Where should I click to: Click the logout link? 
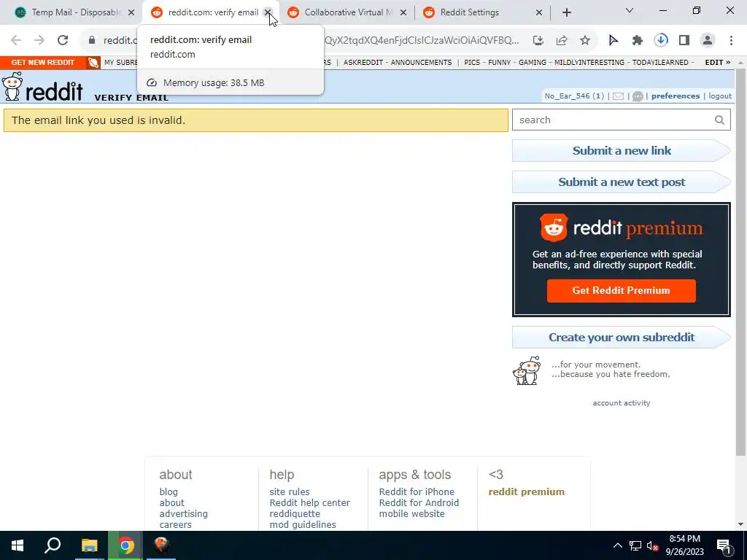720,96
